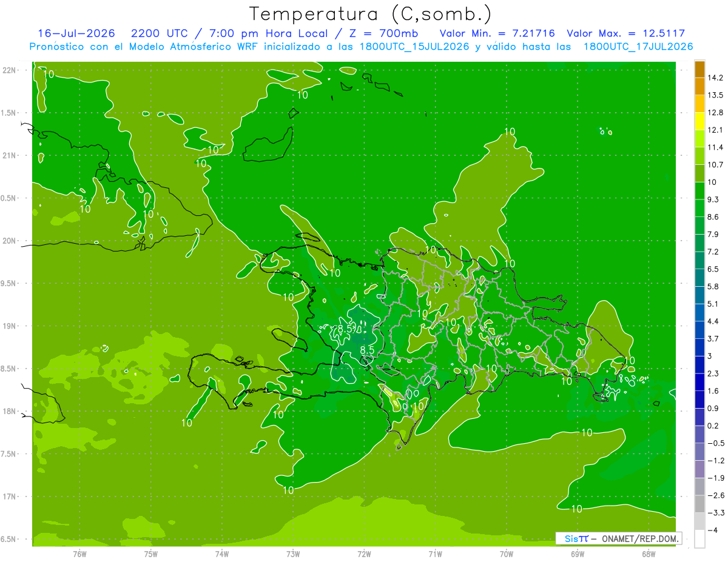Pick the blue swatch between 2.3 and 1.6
The width and height of the screenshot is (728, 562).
tap(699, 382)
